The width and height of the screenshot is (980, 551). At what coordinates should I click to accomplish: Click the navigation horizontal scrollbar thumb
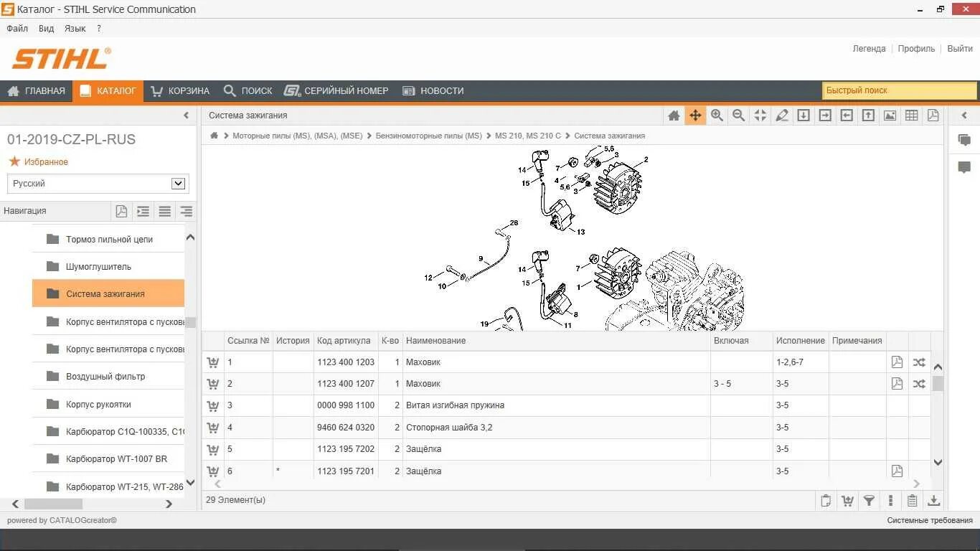coord(53,504)
